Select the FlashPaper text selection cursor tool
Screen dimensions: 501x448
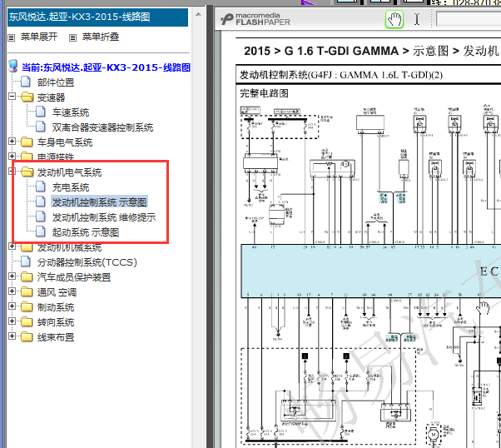(417, 19)
